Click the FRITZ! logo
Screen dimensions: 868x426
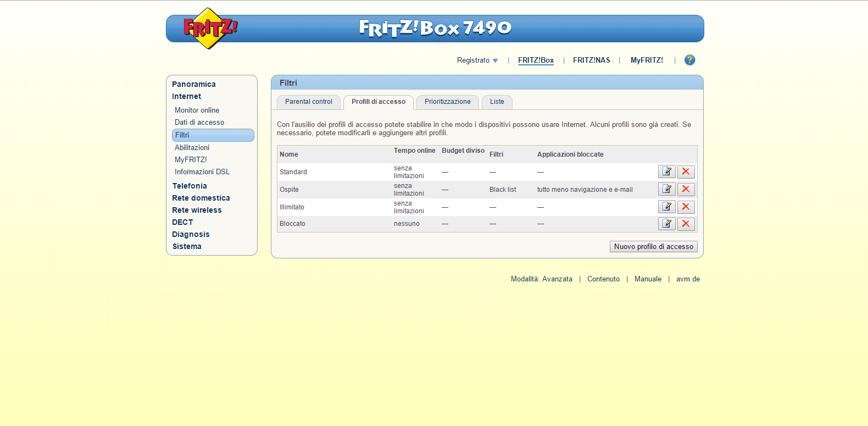(209, 28)
